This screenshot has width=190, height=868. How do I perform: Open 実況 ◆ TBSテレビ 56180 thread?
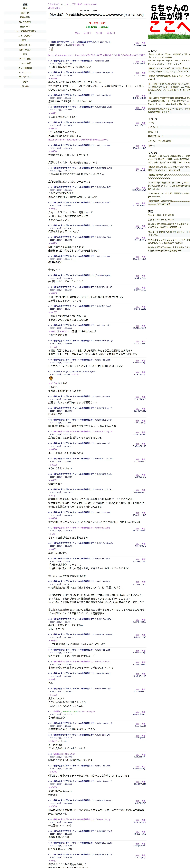161,215
